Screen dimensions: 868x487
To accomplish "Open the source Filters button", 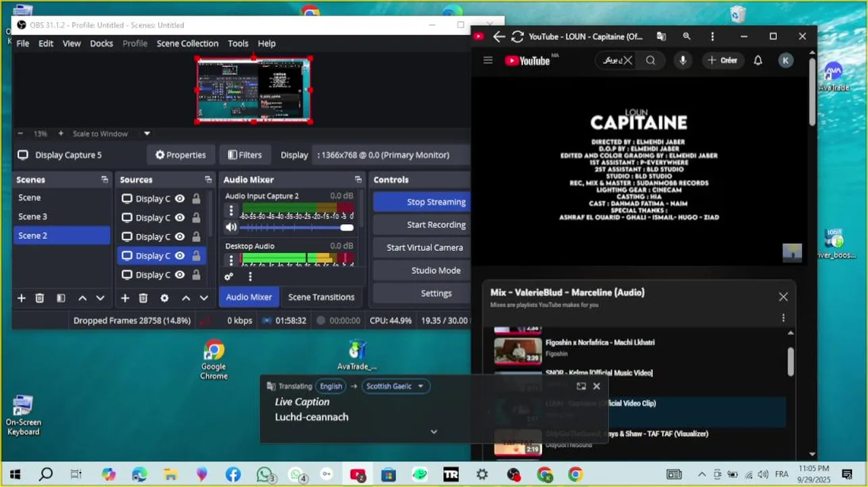I will 245,155.
